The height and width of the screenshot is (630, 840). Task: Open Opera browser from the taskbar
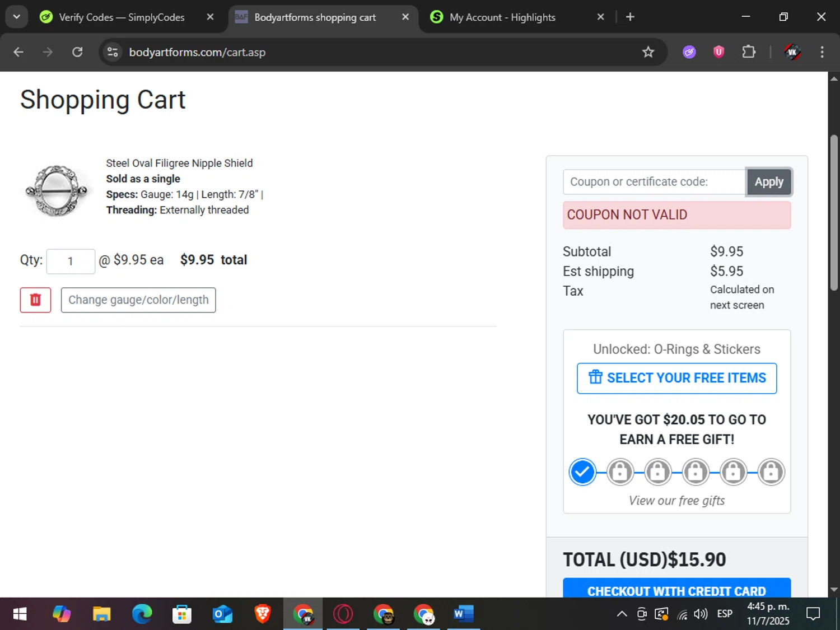[343, 614]
